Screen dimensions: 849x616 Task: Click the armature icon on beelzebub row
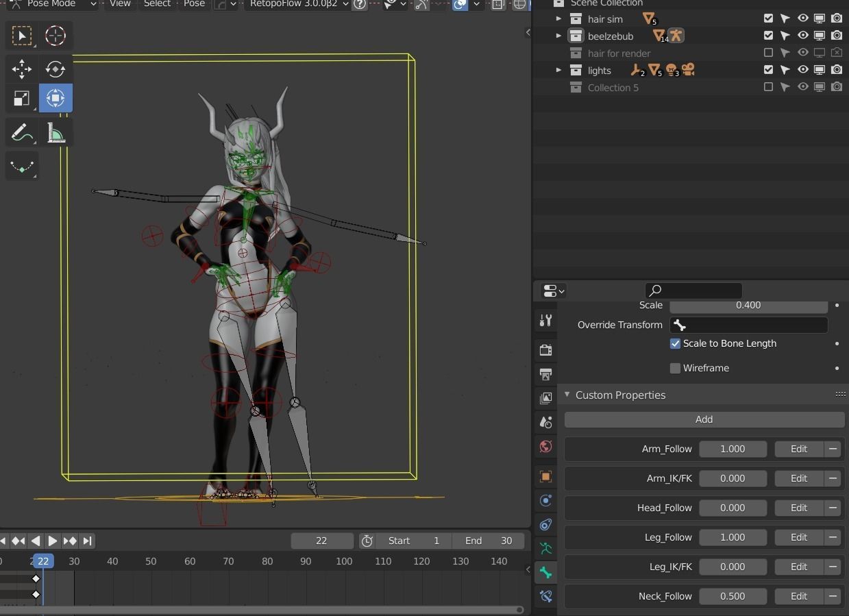coord(676,36)
